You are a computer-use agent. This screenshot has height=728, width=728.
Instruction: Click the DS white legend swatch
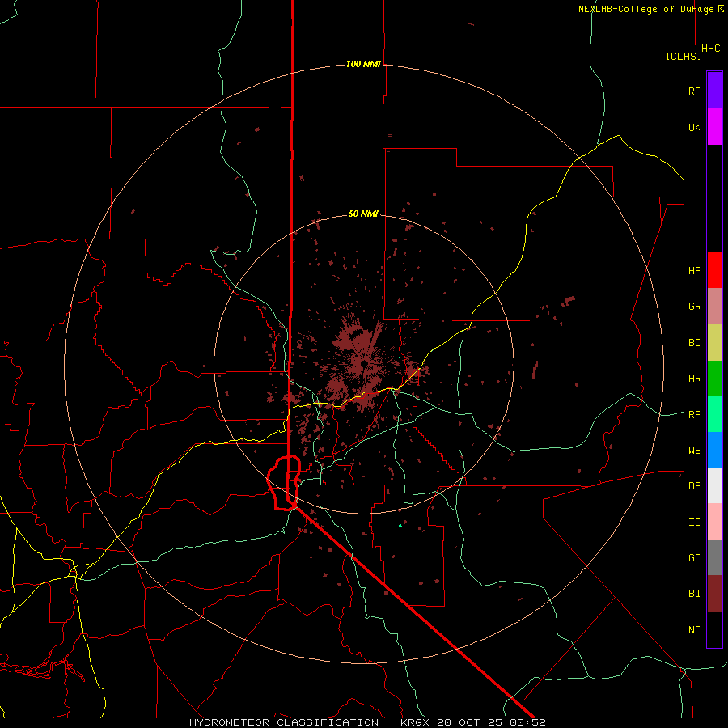click(714, 485)
